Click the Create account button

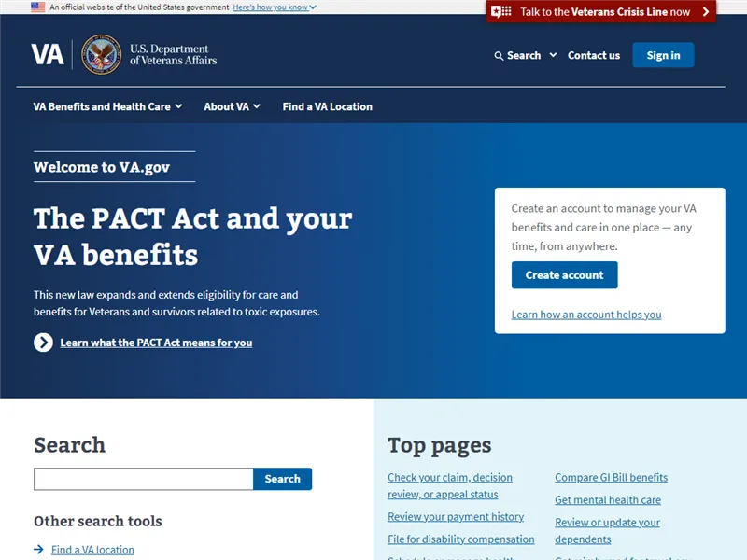click(x=564, y=275)
